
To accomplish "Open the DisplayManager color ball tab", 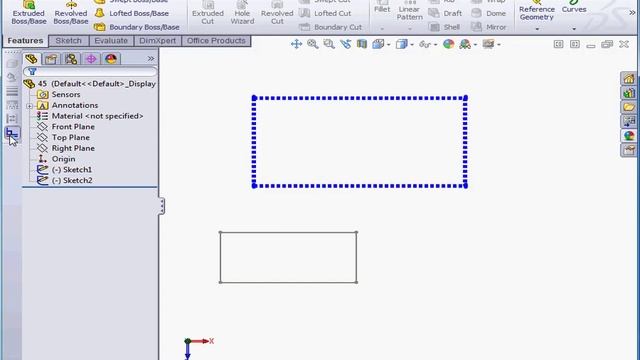I will 111,59.
